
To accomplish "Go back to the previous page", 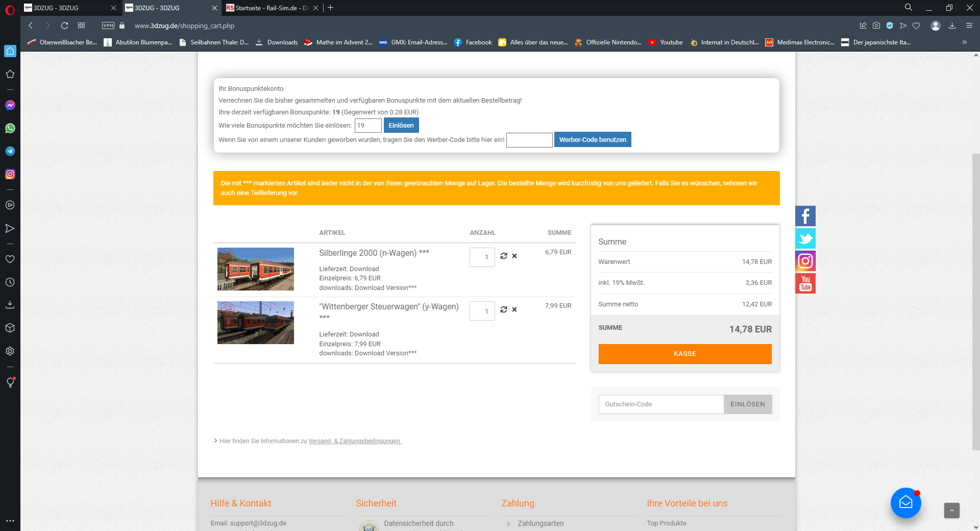I will [31, 26].
